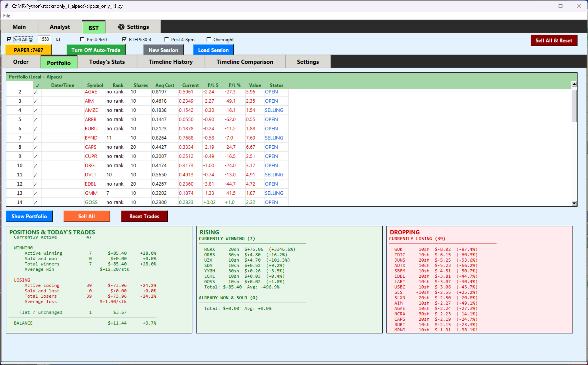Click the orange Sell All button
This screenshot has width=588, height=365.
(x=87, y=216)
